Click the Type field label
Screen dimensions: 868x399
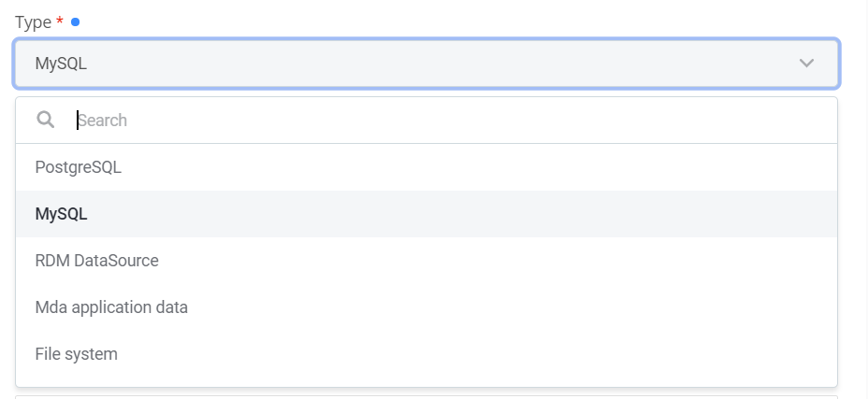(33, 21)
